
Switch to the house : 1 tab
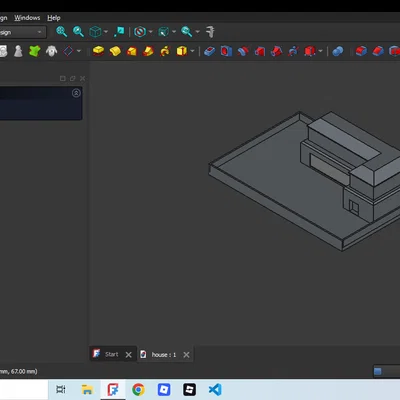pos(164,355)
